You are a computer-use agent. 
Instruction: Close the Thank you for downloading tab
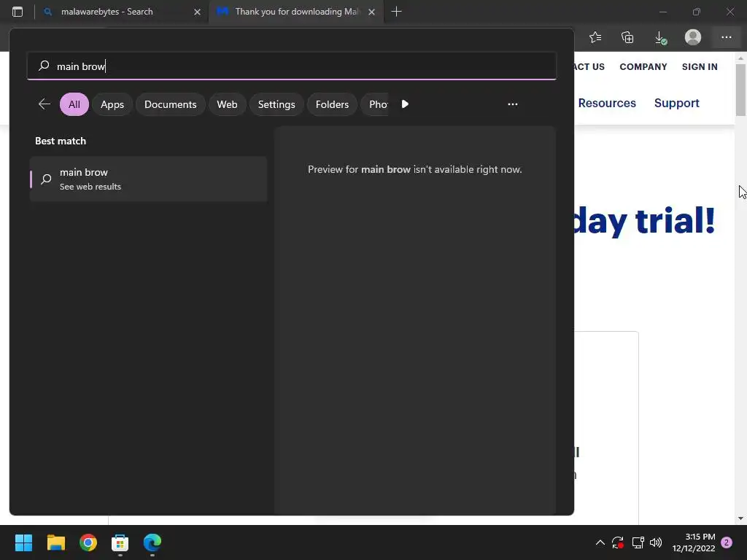pyautogui.click(x=372, y=12)
